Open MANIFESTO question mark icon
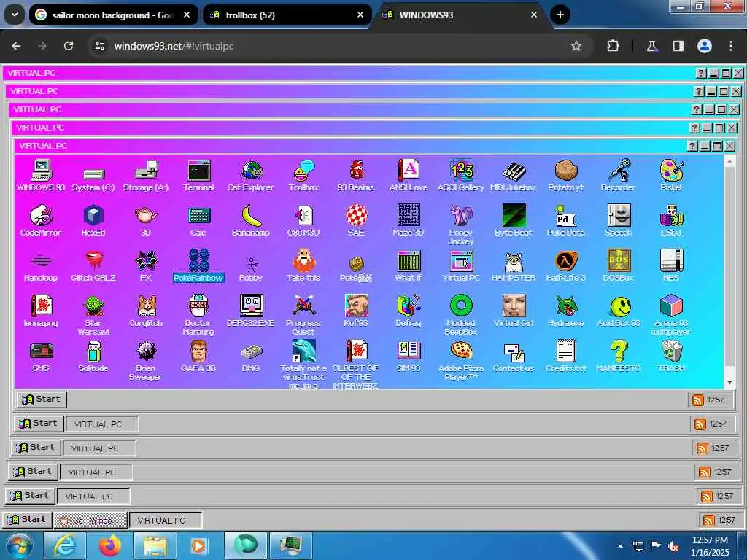 pyautogui.click(x=619, y=356)
